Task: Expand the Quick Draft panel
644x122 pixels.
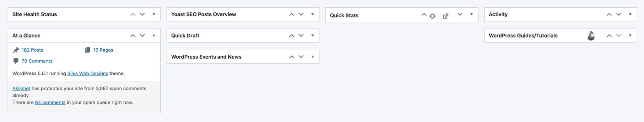Action: (x=313, y=36)
